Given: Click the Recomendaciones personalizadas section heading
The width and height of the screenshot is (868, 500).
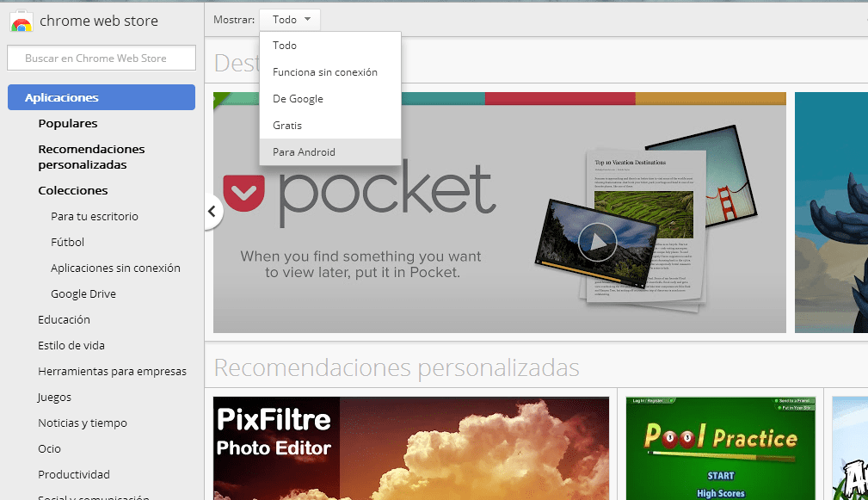Looking at the screenshot, I should click(x=397, y=367).
